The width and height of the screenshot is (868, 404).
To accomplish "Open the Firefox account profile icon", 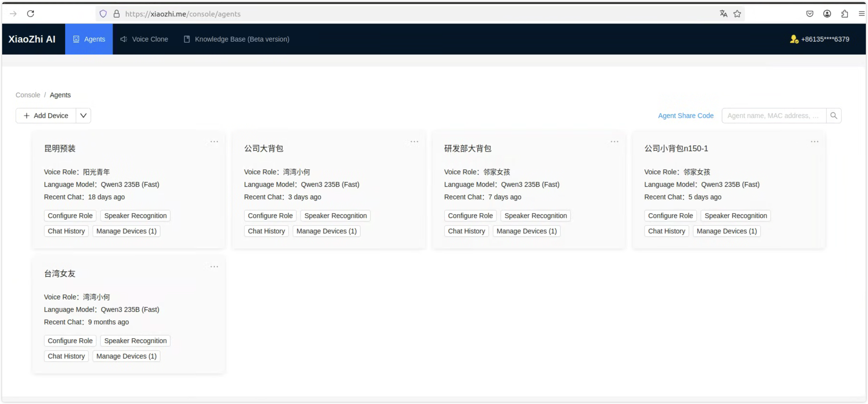I will pos(827,14).
